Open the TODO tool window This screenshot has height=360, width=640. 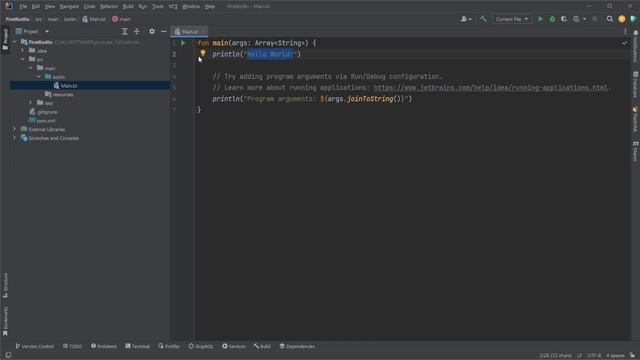click(x=72, y=346)
